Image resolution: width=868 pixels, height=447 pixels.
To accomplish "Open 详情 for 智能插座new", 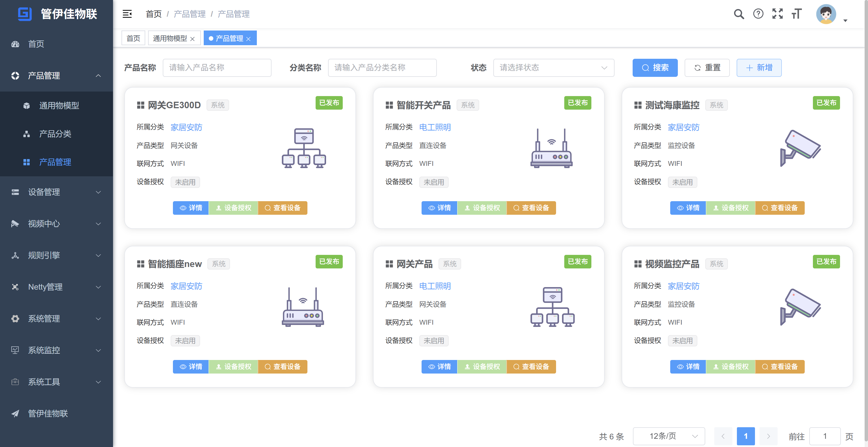I will click(x=191, y=366).
